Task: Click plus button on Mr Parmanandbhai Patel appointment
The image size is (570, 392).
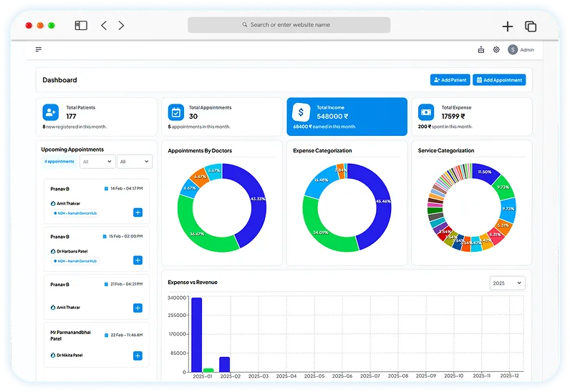Action: pos(137,356)
